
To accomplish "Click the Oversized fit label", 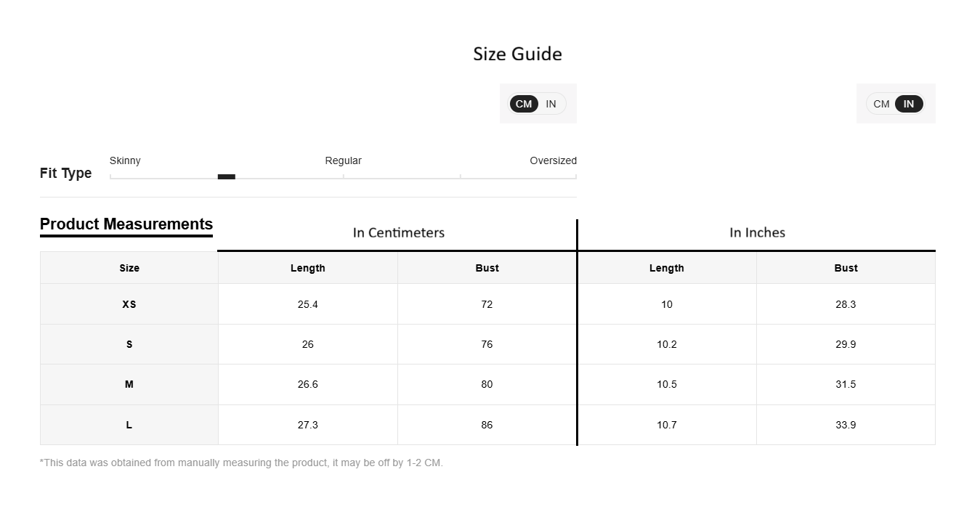I will [553, 160].
